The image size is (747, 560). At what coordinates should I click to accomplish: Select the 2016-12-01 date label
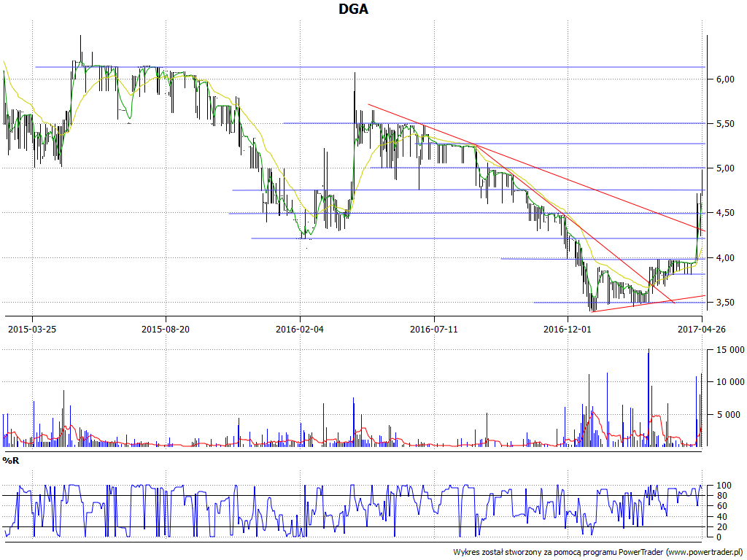(x=568, y=329)
